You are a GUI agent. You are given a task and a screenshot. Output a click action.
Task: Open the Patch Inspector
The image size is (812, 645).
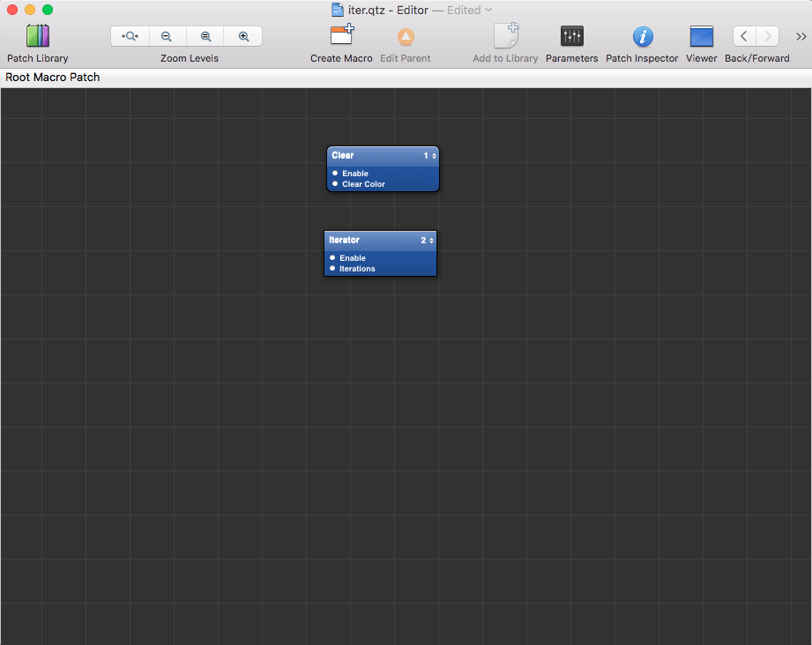tap(642, 37)
